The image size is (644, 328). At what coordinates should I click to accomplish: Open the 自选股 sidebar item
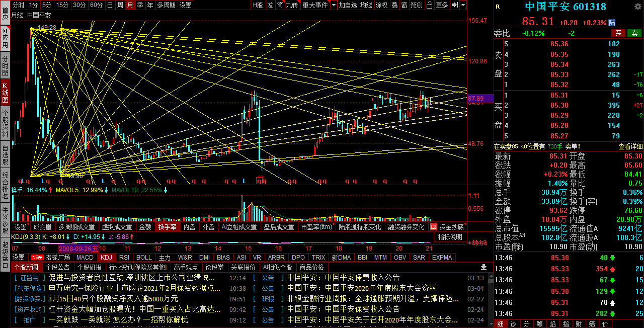click(x=5, y=155)
